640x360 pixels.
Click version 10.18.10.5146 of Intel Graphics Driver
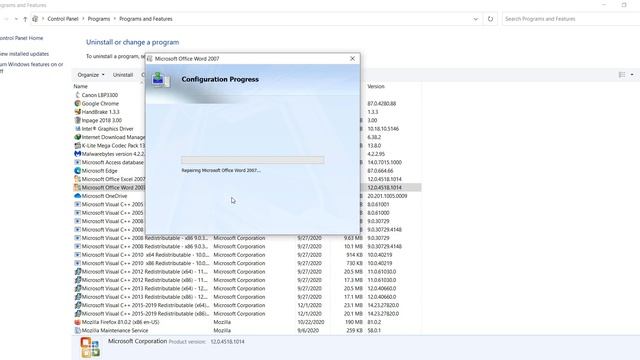(383, 129)
